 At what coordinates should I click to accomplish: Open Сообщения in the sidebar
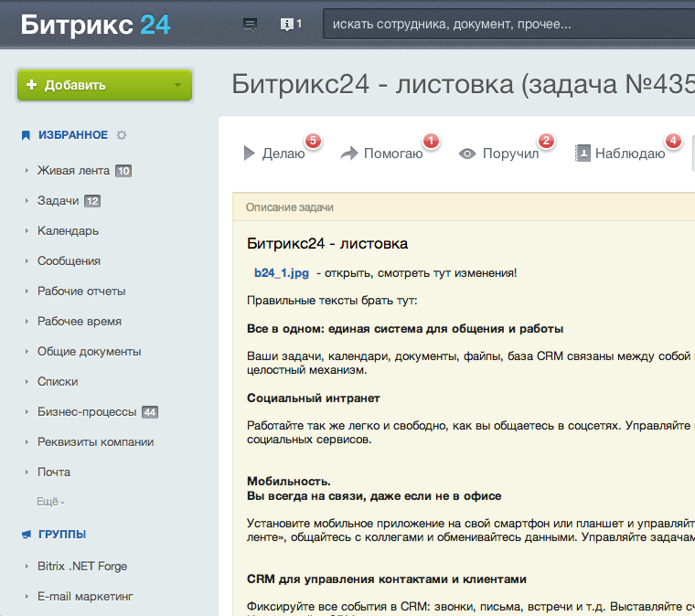69,260
